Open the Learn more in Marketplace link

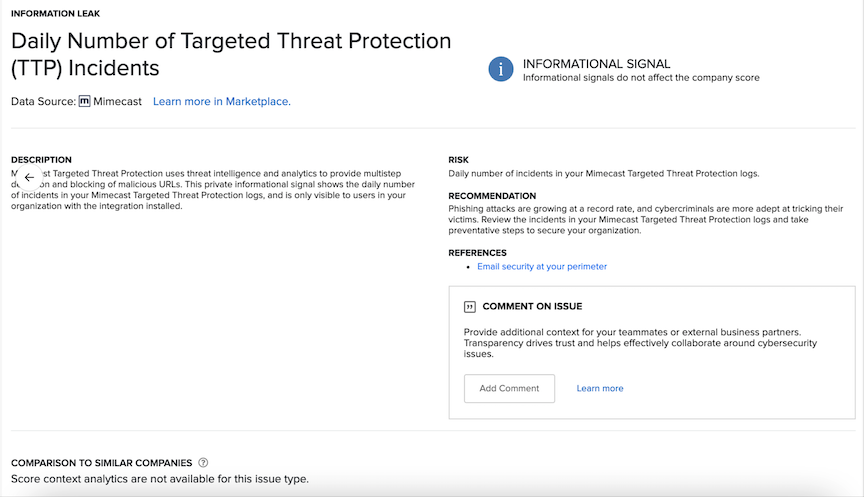click(221, 101)
